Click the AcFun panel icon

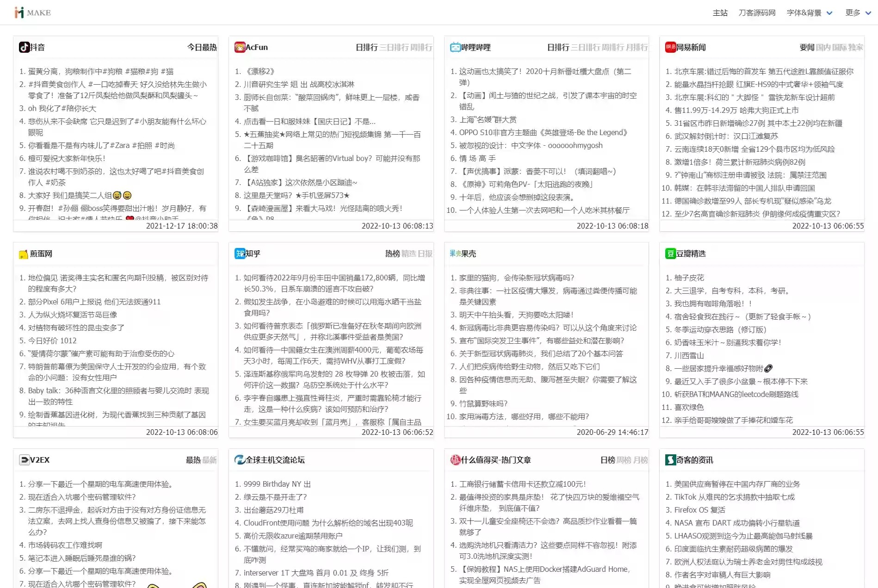(x=240, y=47)
